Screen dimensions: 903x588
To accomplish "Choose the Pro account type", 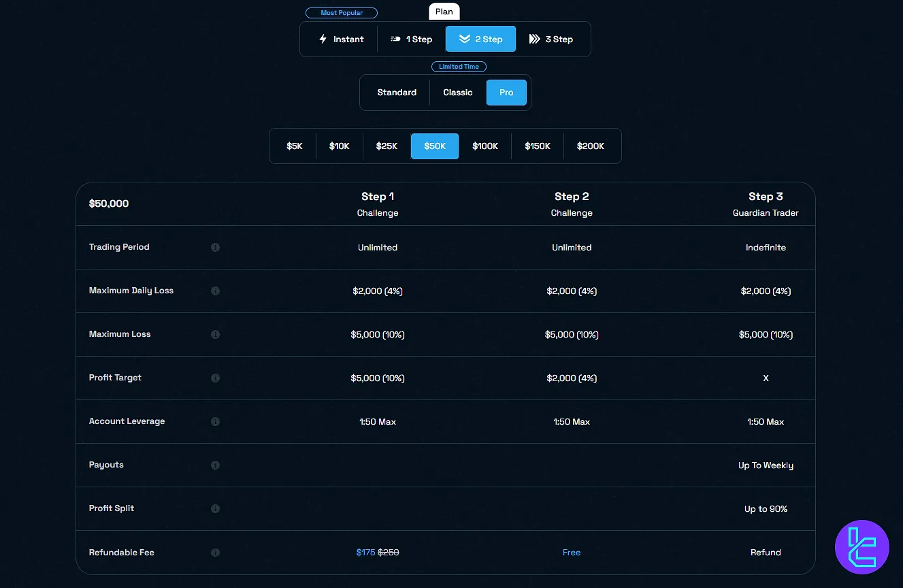I will point(506,93).
